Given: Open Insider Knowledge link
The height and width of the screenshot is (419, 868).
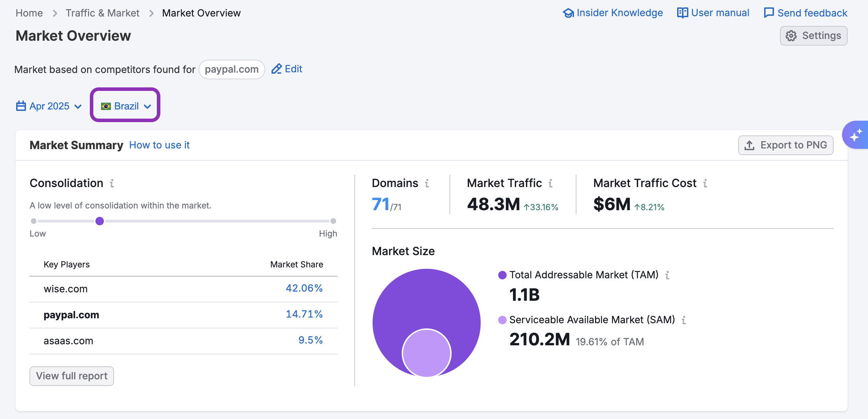Looking at the screenshot, I should pyautogui.click(x=613, y=13).
